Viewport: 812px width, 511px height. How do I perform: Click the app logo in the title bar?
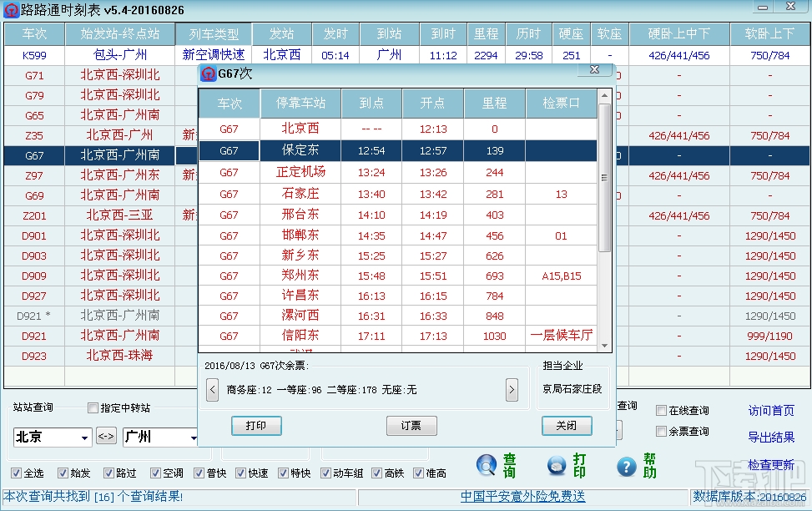tap(12, 9)
